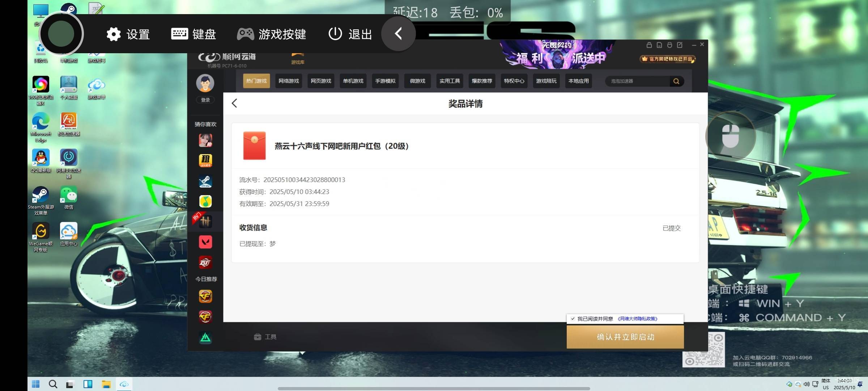This screenshot has height=391, width=868.
Task: Click 官方网吧特权已开启 badge
Action: 668,59
